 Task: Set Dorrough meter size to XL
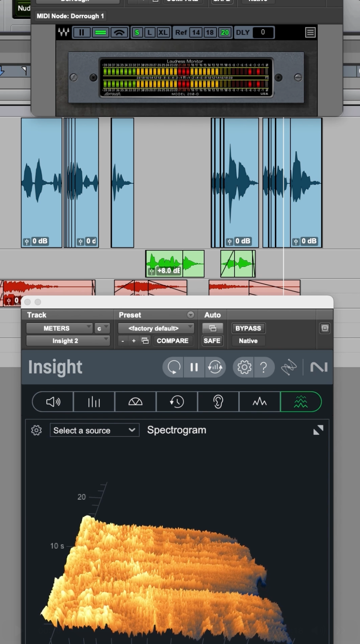click(x=163, y=33)
